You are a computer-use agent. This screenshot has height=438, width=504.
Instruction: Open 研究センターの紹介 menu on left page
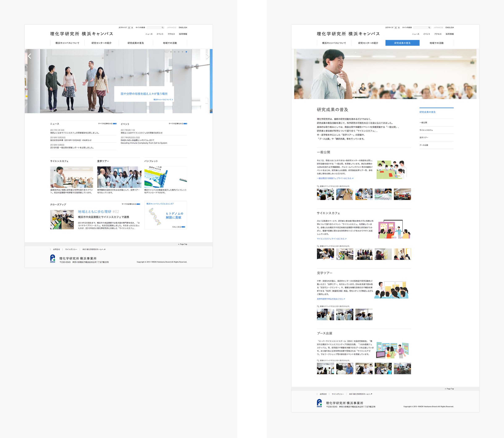(102, 43)
